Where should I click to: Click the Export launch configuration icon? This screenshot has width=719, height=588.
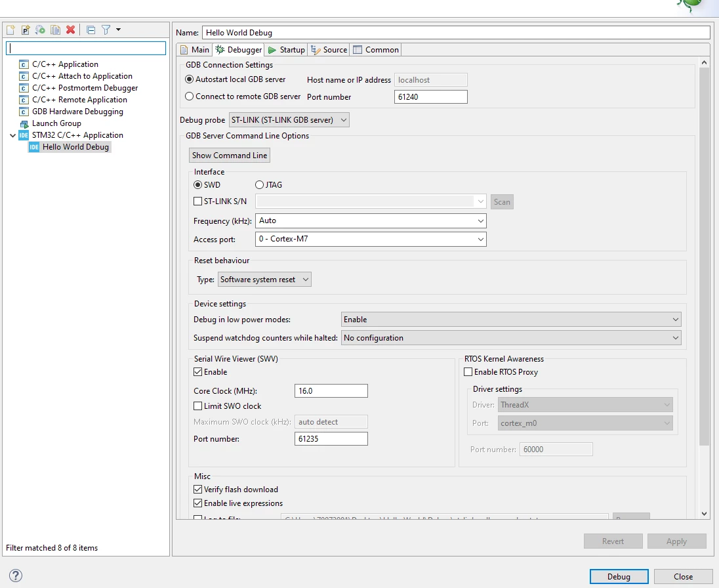[x=41, y=30]
